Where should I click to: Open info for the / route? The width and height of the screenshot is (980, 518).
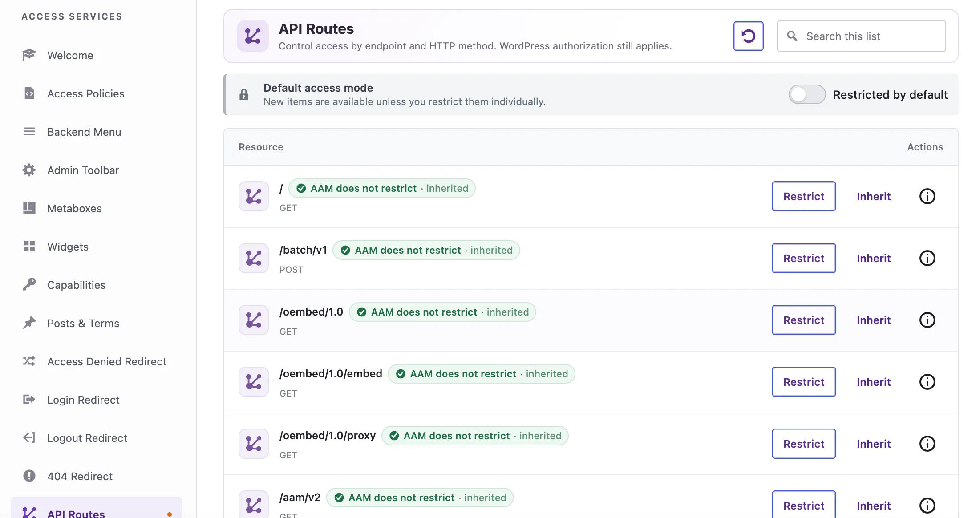927,196
